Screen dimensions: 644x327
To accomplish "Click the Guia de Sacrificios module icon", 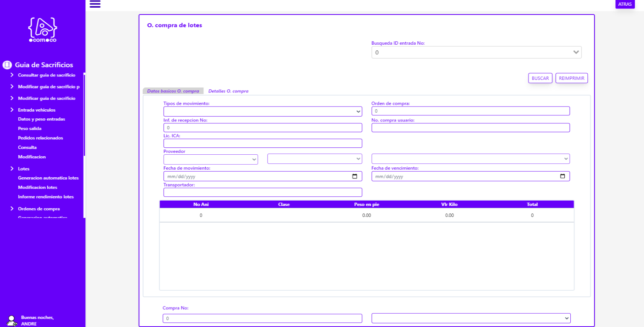I will click(x=7, y=65).
